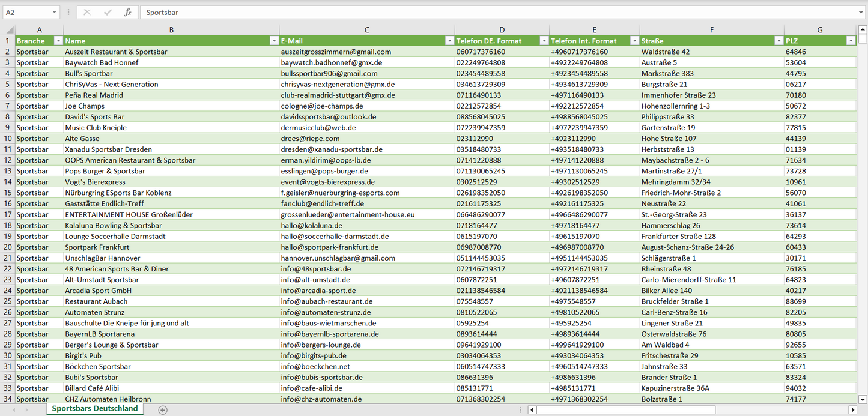Click the Select All corner triangle
The image size is (868, 416).
point(10,30)
